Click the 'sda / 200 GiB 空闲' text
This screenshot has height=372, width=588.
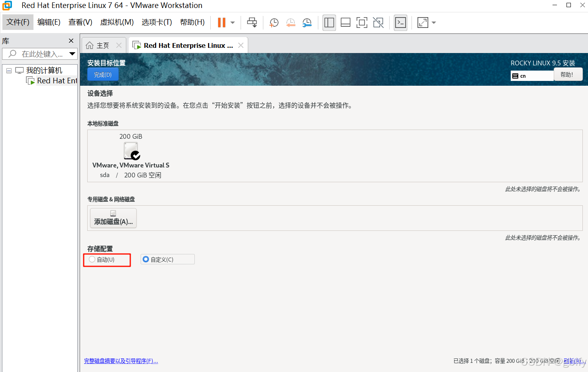pos(131,175)
